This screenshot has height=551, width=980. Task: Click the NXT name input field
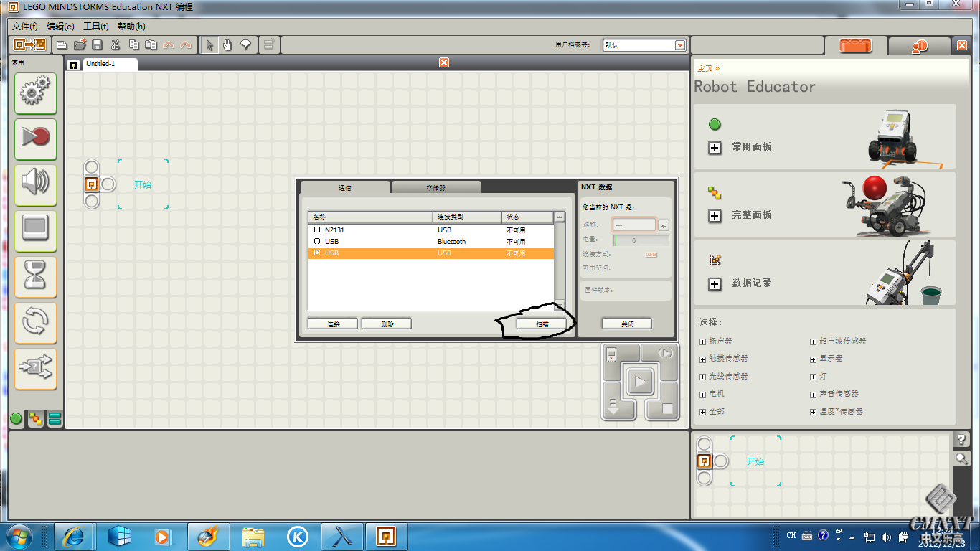(634, 225)
